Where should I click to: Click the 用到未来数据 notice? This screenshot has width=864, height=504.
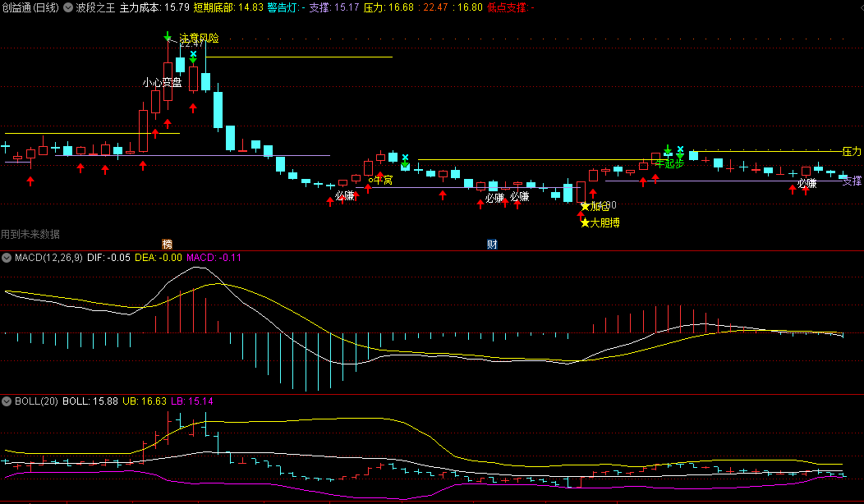coord(30,234)
